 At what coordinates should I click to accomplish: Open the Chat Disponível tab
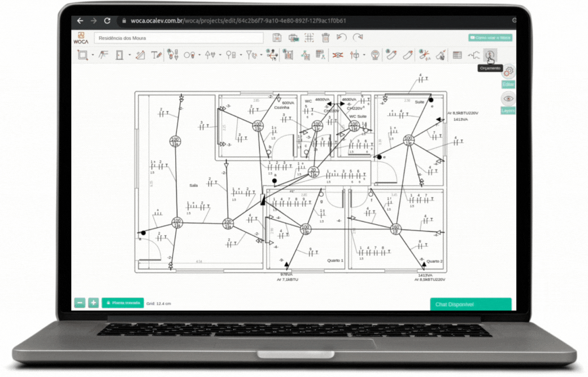[470, 305]
